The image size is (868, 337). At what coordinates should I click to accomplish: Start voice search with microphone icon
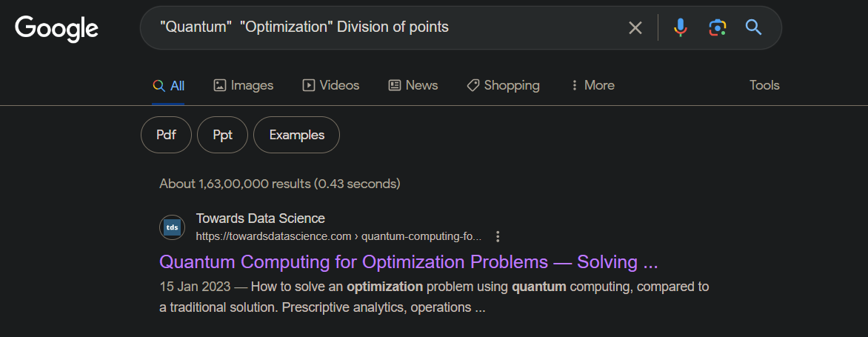click(681, 27)
